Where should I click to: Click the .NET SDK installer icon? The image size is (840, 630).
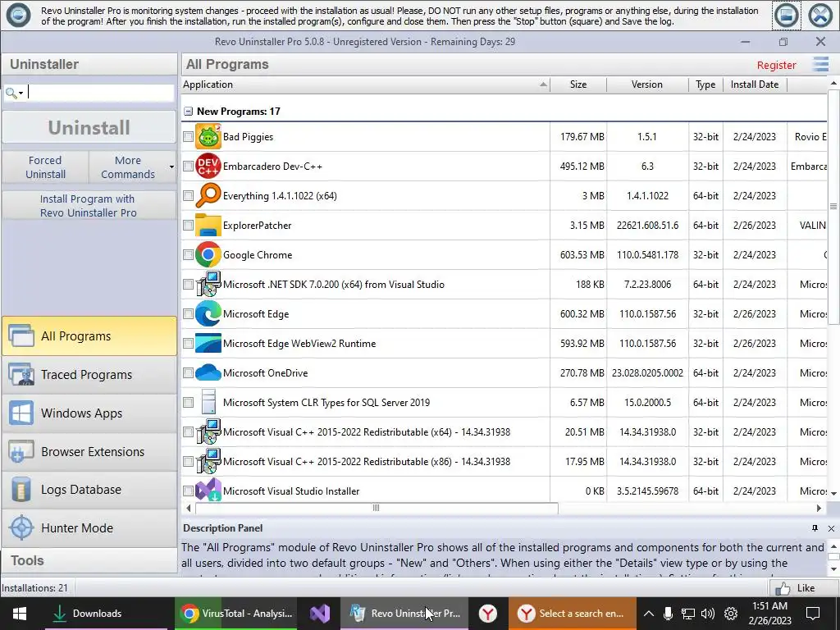[208, 284]
